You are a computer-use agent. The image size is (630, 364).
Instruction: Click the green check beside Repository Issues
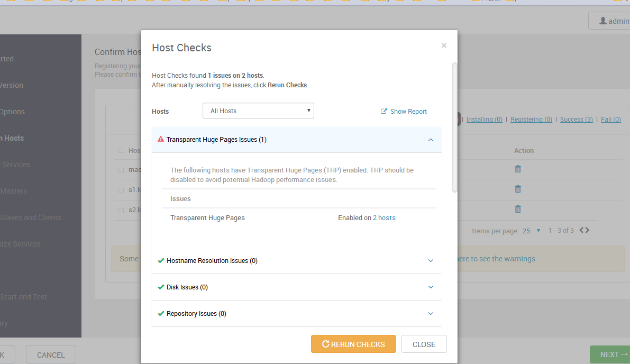coord(161,314)
